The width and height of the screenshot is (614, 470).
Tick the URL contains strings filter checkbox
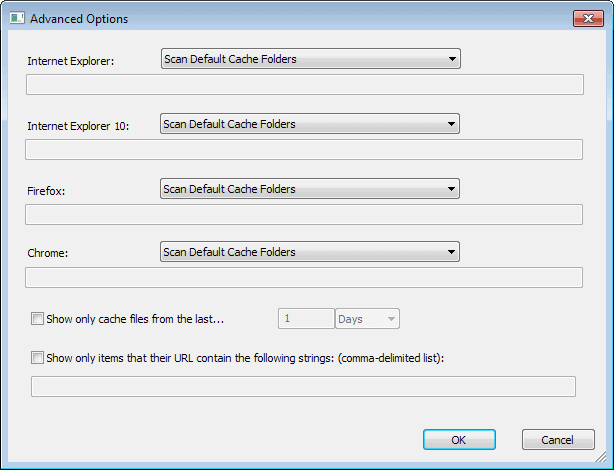click(38, 356)
